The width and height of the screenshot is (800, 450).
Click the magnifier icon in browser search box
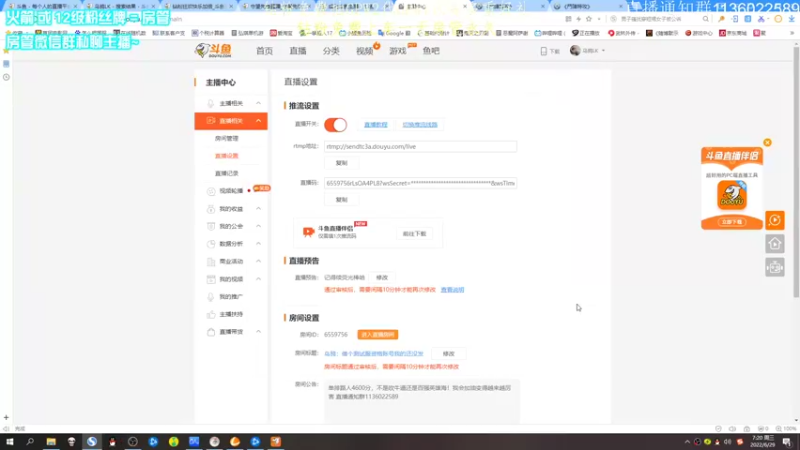(x=706, y=19)
